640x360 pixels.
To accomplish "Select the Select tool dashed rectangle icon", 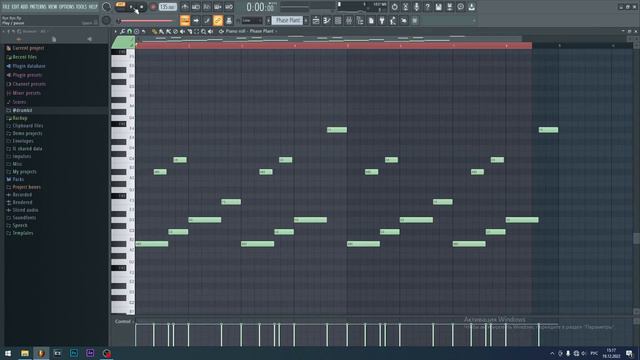I will pyautogui.click(x=196, y=31).
